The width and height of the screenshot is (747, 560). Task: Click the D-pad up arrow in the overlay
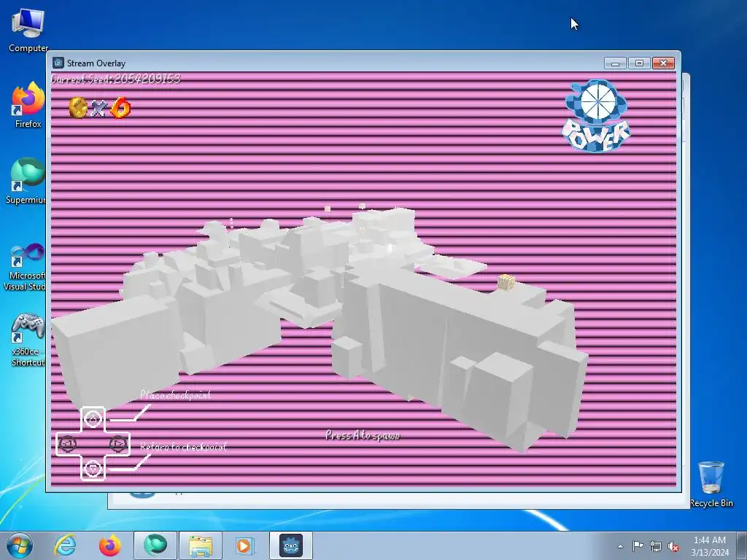[x=93, y=419]
